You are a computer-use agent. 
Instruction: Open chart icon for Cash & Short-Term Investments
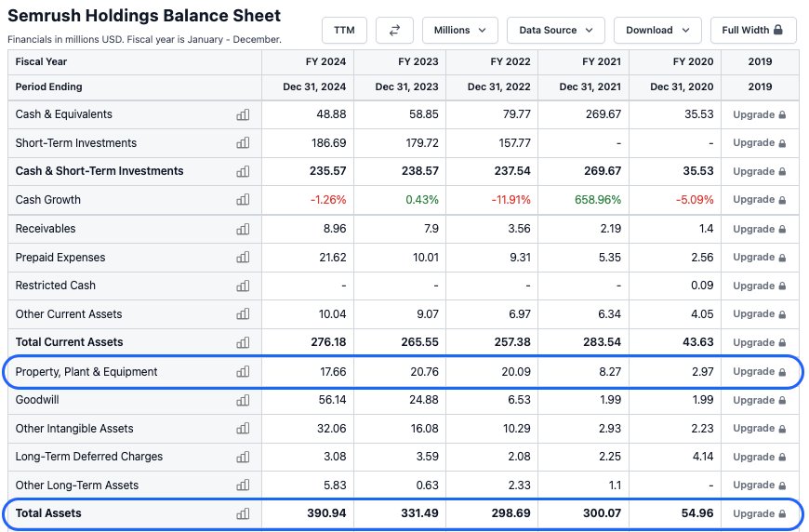(x=243, y=171)
